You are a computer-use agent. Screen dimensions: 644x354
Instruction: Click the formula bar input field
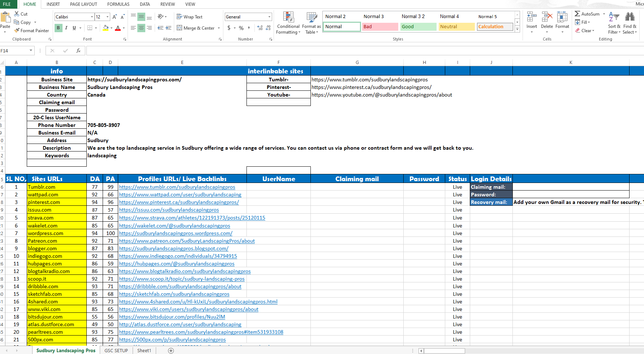(x=361, y=51)
